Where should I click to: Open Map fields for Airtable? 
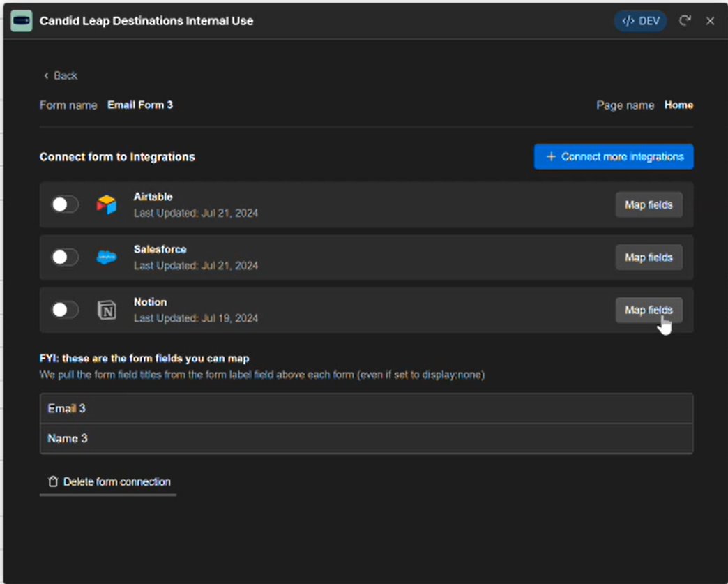[x=649, y=205]
